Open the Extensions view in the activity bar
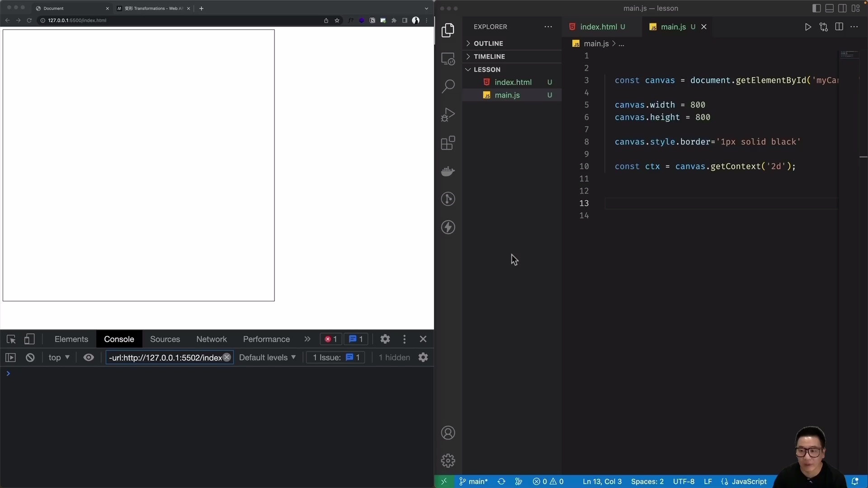 (x=448, y=143)
